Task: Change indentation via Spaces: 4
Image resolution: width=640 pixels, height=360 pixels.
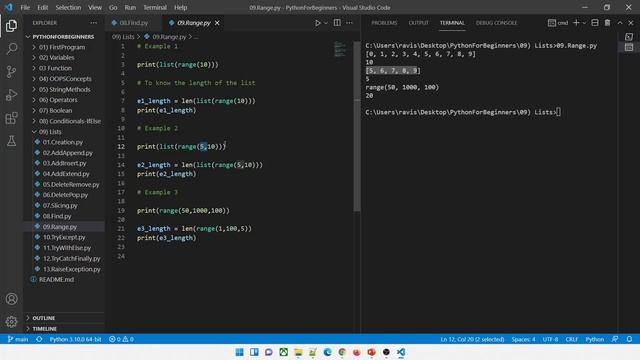Action: (x=523, y=339)
